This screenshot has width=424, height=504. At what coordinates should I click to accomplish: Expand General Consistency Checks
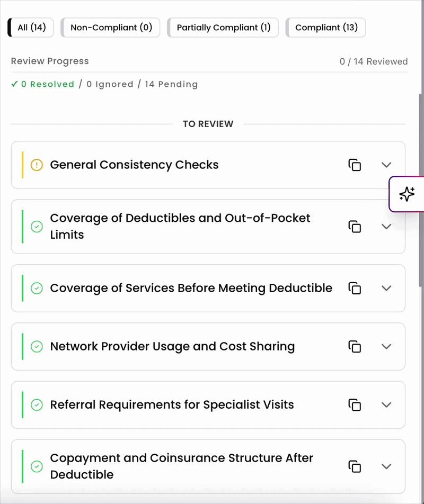tap(386, 165)
